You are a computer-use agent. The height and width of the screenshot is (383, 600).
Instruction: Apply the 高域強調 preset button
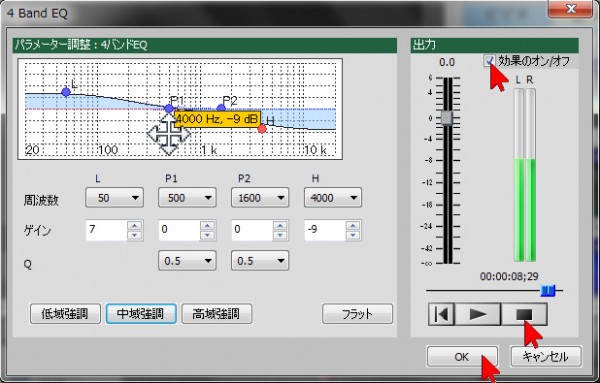217,314
